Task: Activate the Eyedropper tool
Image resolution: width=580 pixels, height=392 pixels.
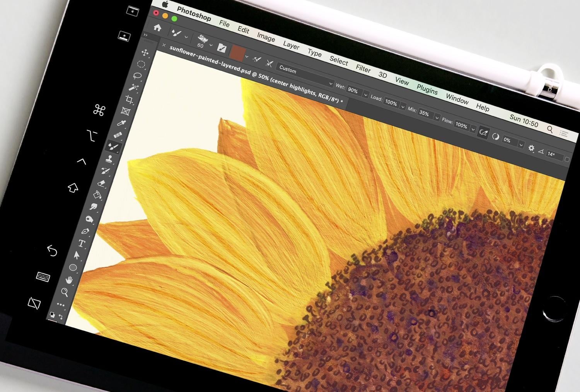Action: [121, 123]
